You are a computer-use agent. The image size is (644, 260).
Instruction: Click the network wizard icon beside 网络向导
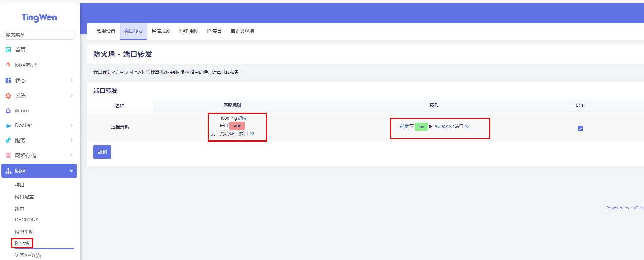point(8,65)
